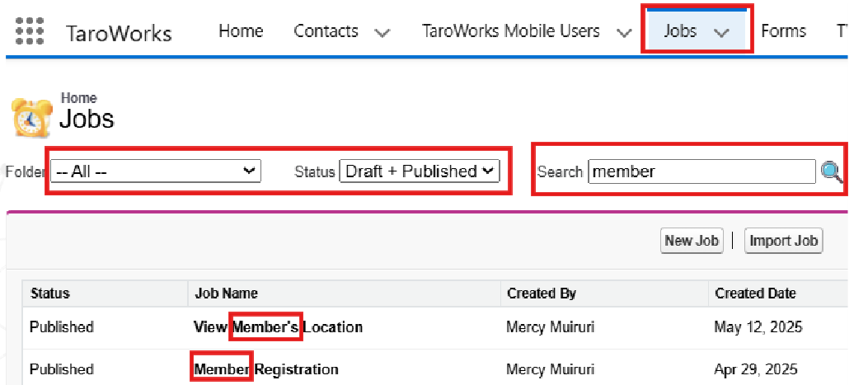This screenshot has height=385, width=868.
Task: Expand the Jobs tab chevron
Action: click(720, 33)
